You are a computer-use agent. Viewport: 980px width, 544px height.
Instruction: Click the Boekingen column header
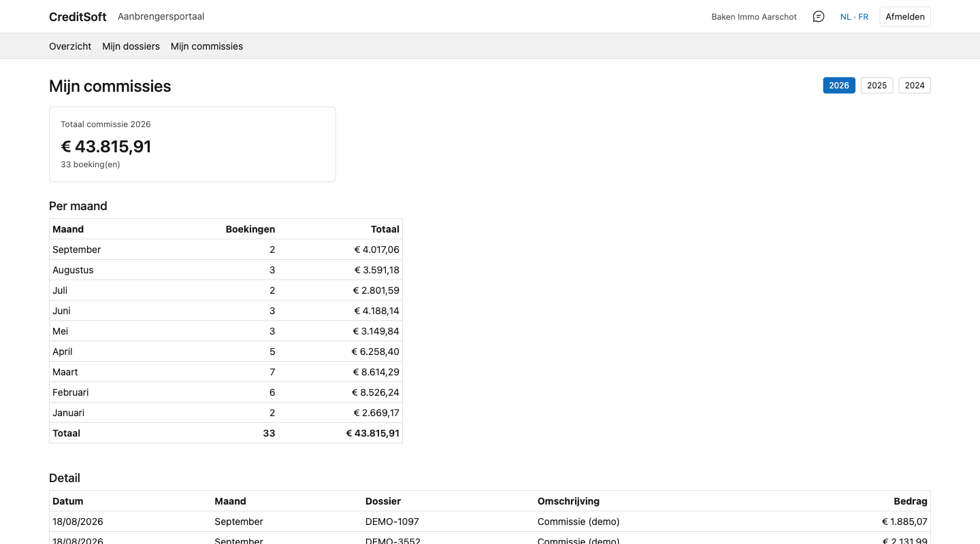click(x=250, y=229)
